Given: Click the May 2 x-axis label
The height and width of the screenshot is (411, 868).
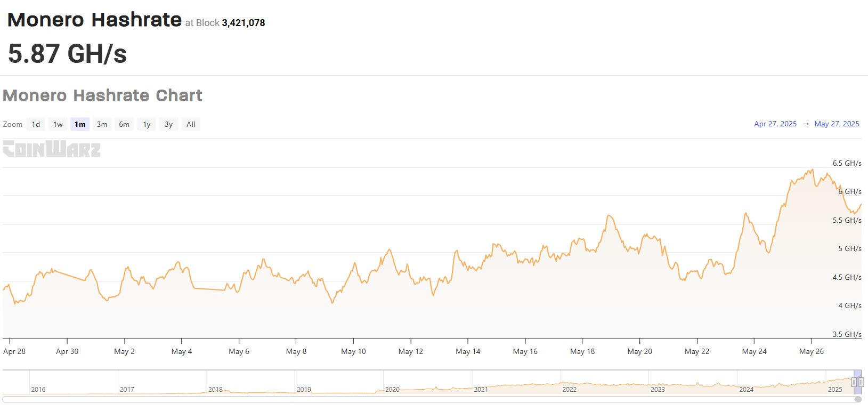Looking at the screenshot, I should 124,351.
